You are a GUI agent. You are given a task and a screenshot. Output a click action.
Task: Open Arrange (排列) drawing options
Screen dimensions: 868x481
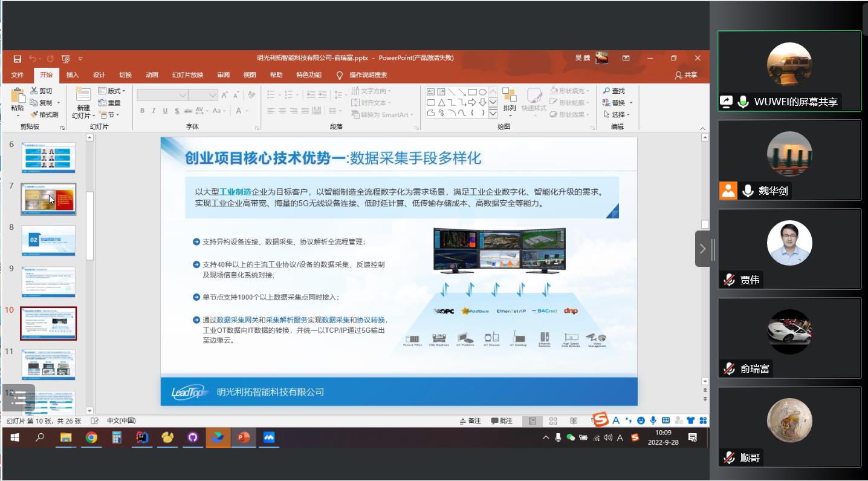(510, 102)
